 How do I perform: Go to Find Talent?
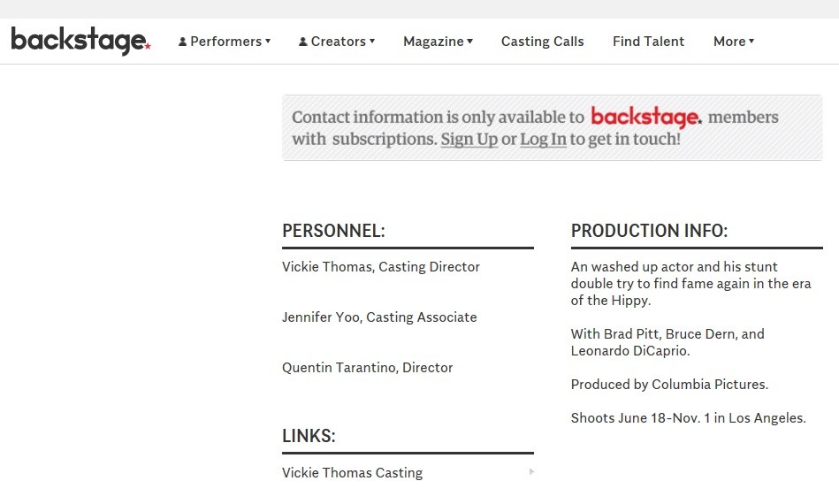point(649,42)
